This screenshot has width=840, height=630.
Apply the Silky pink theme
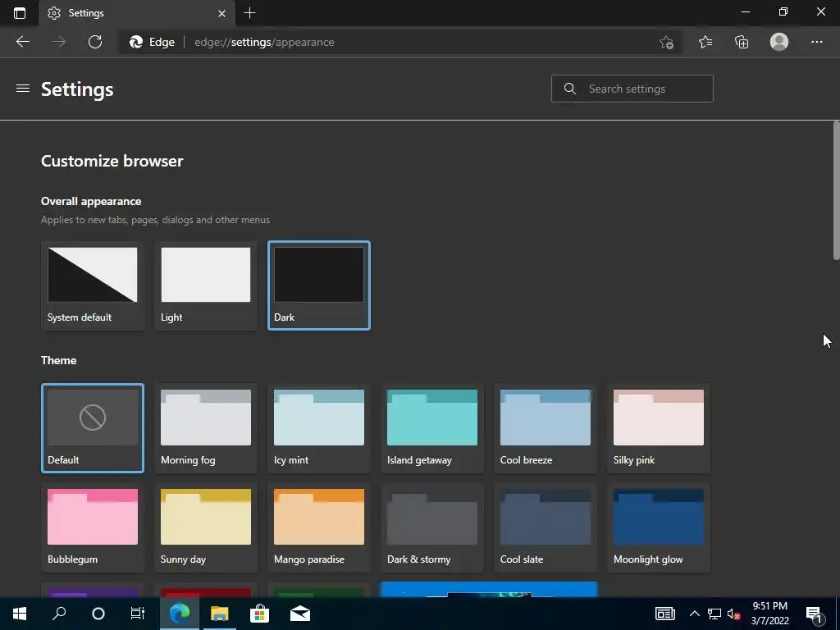[x=659, y=428]
